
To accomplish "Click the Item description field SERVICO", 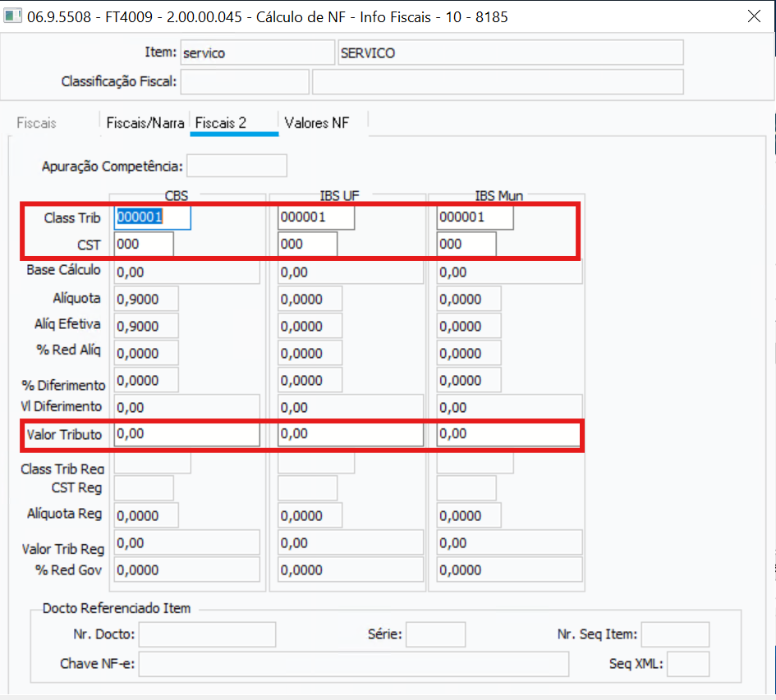I will (511, 53).
